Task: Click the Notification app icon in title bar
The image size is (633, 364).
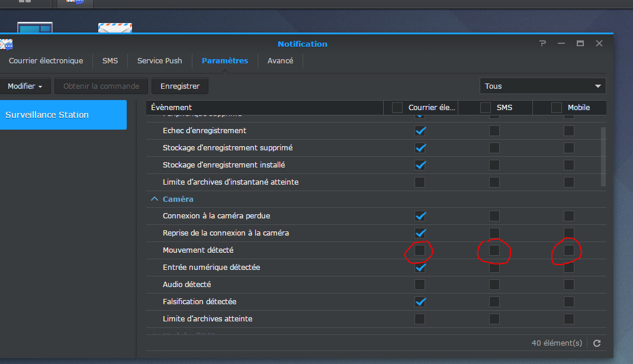Action: (6, 44)
